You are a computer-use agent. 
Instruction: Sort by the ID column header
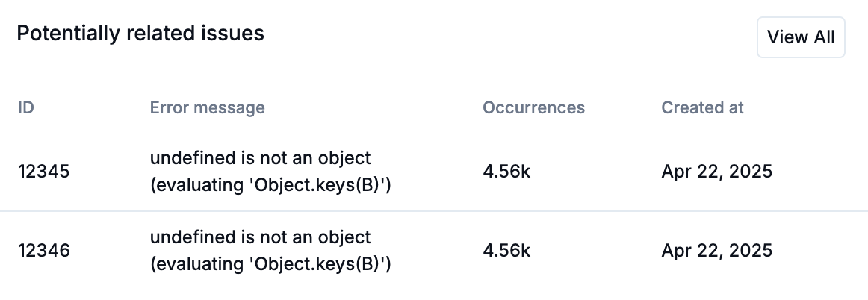tap(26, 107)
